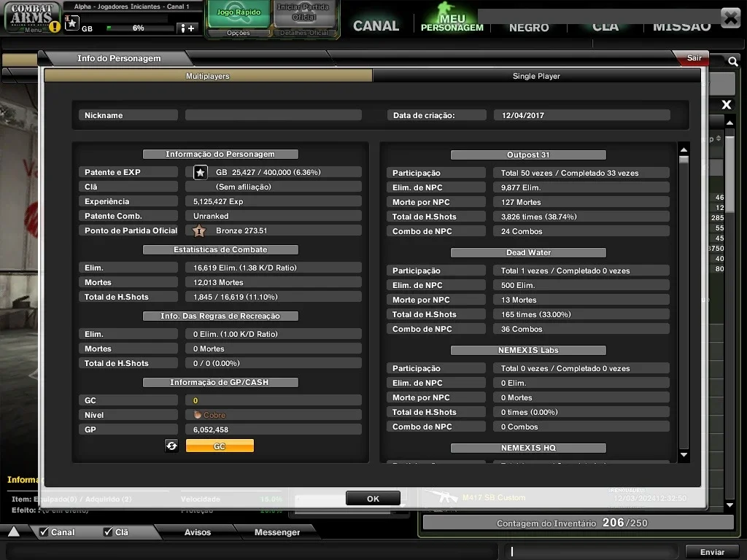Click the orange GC button

pyautogui.click(x=220, y=446)
